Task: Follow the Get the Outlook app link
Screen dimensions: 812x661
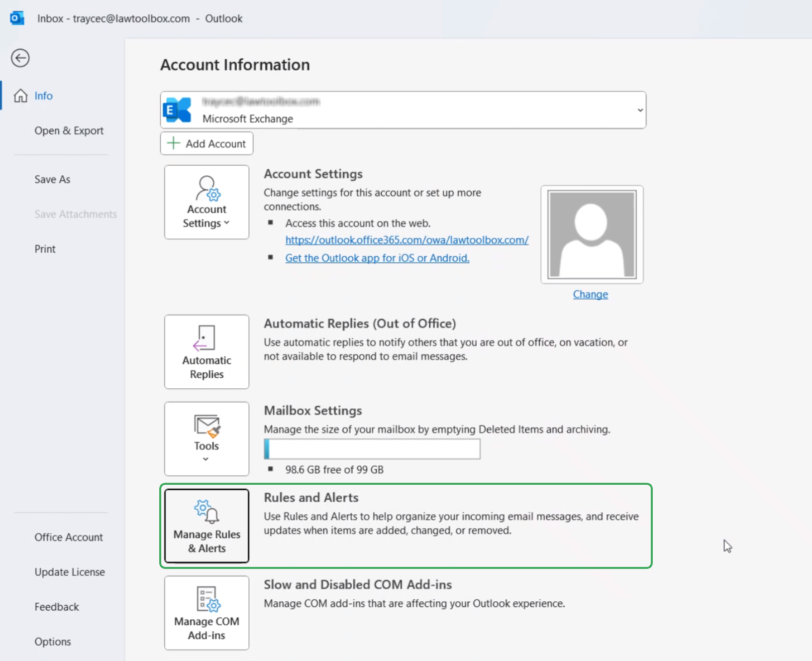Action: (x=377, y=258)
